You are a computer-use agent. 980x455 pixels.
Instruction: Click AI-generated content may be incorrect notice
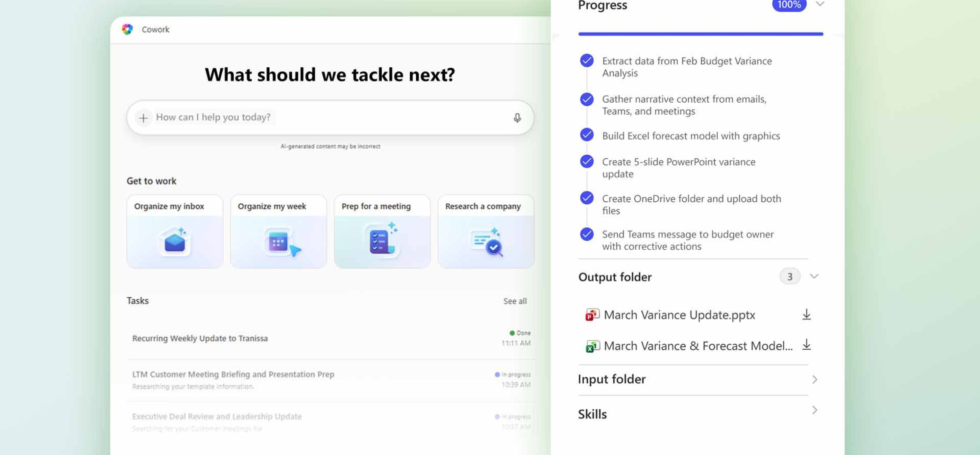(x=330, y=147)
